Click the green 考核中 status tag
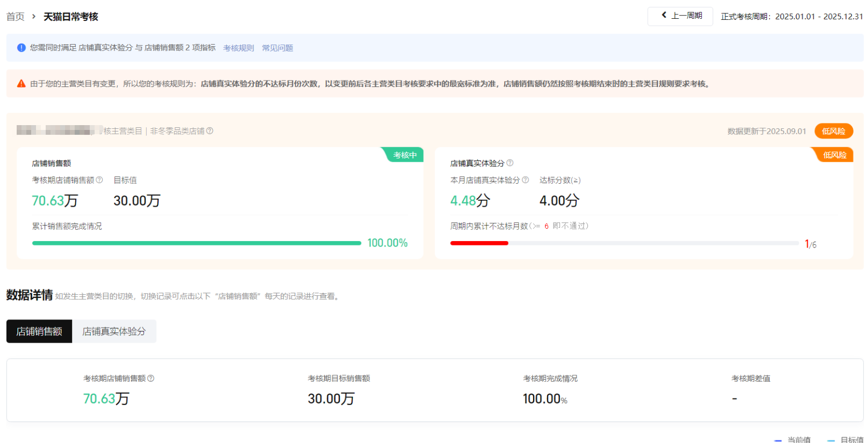Viewport: 868px width, 443px height. pyautogui.click(x=405, y=155)
